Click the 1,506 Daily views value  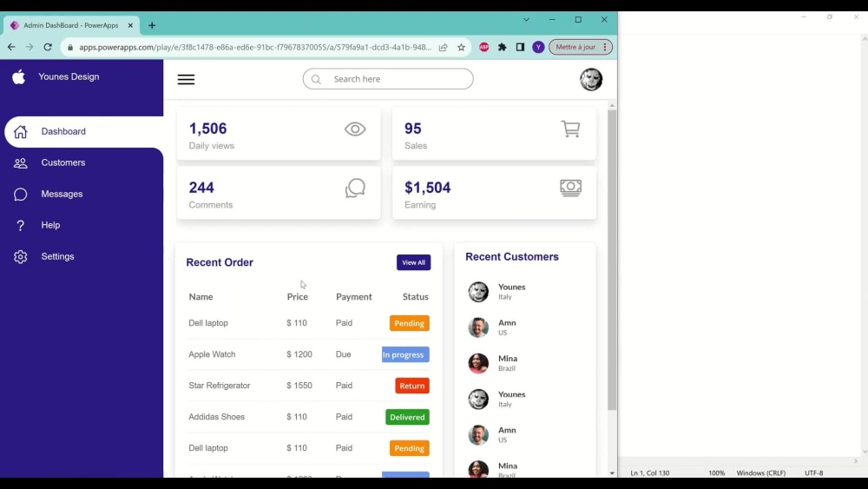(x=207, y=129)
